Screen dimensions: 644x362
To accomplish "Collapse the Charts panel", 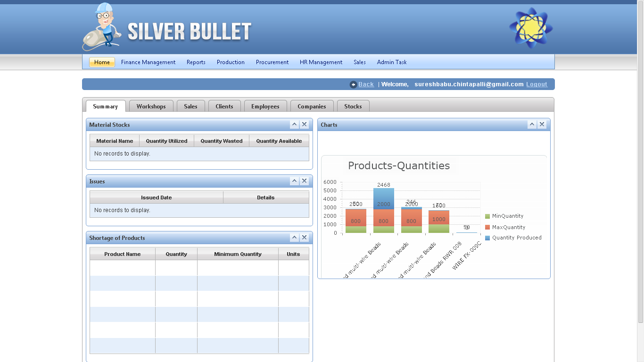I will [x=532, y=124].
